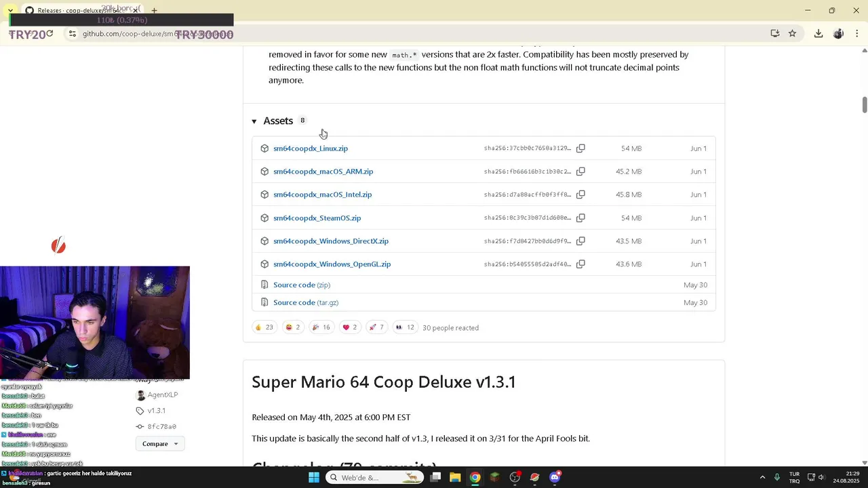
Task: Click the webcam overlay video
Action: pyautogui.click(x=95, y=323)
